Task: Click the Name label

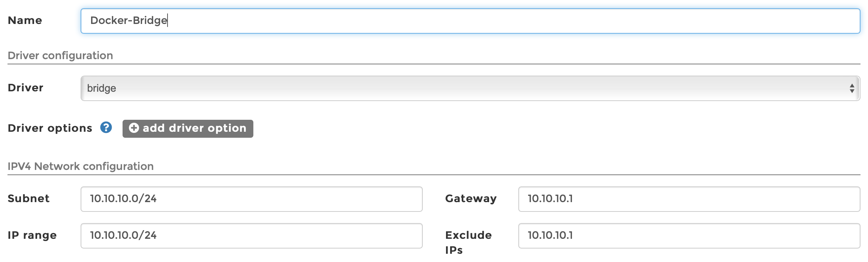Action: tap(25, 21)
